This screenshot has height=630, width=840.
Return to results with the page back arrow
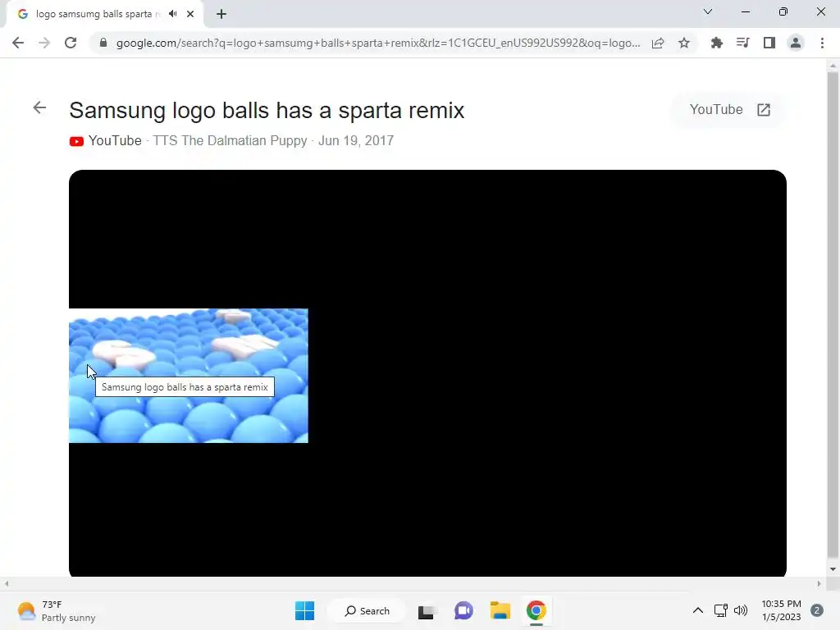pyautogui.click(x=39, y=107)
